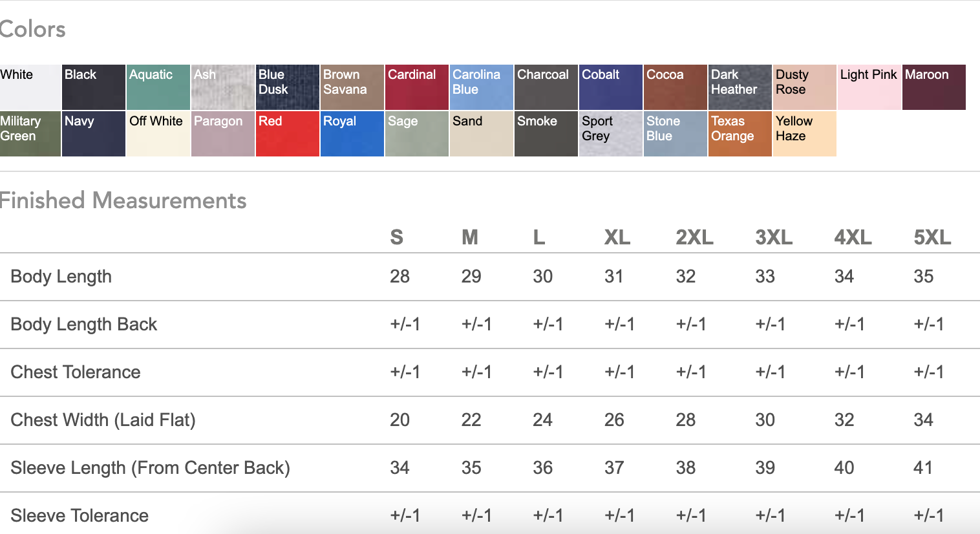Click the 2XL size column header
Image resolution: width=980 pixels, height=534 pixels.
(694, 238)
